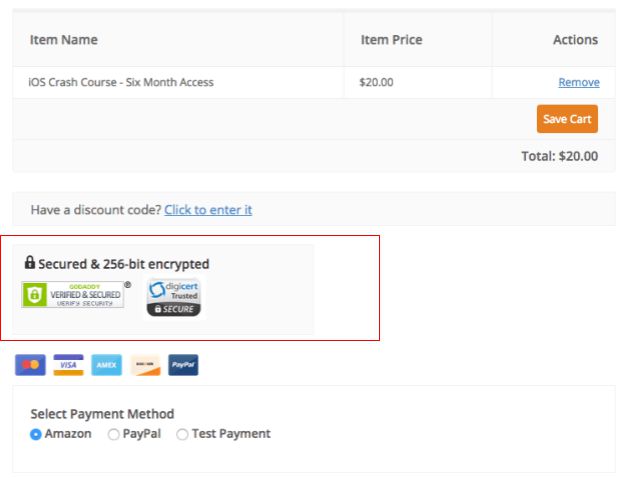Image resolution: width=624 pixels, height=478 pixels.
Task: Remove iOS Crash Course from cart
Action: tap(578, 82)
